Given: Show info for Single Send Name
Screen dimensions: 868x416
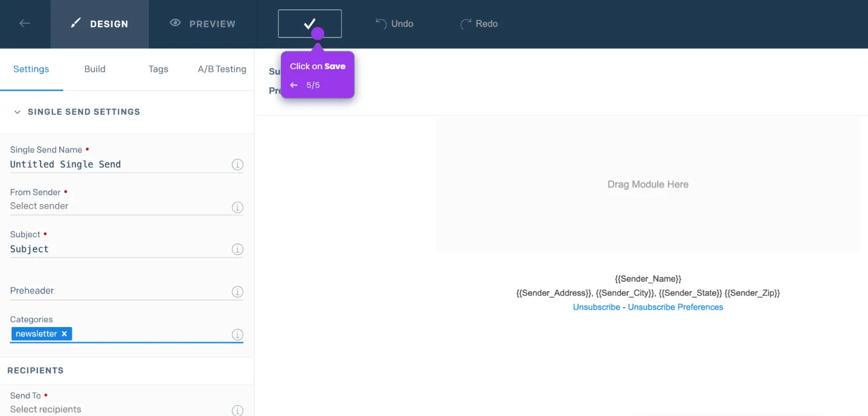Looking at the screenshot, I should [x=237, y=165].
